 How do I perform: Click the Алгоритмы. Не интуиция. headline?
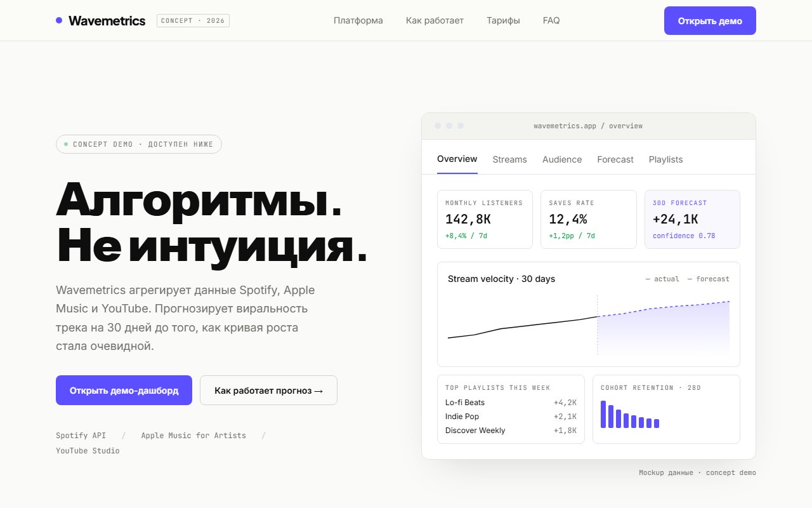point(211,222)
